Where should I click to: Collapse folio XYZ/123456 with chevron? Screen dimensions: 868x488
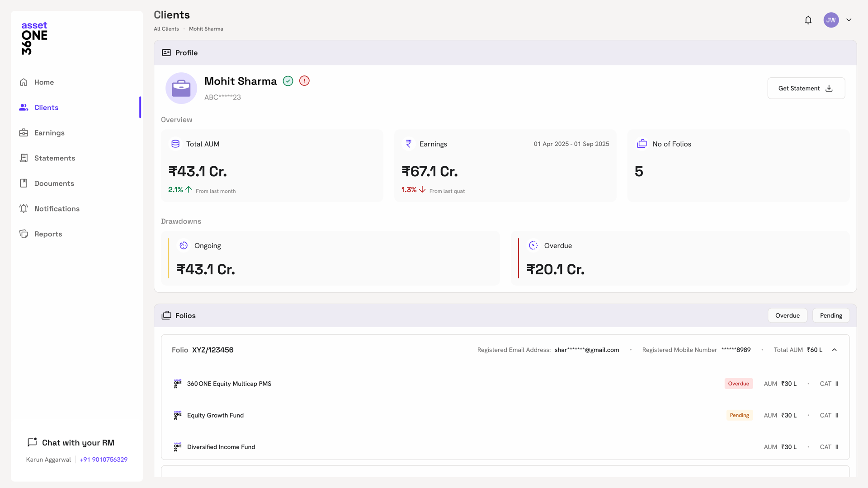coord(835,350)
